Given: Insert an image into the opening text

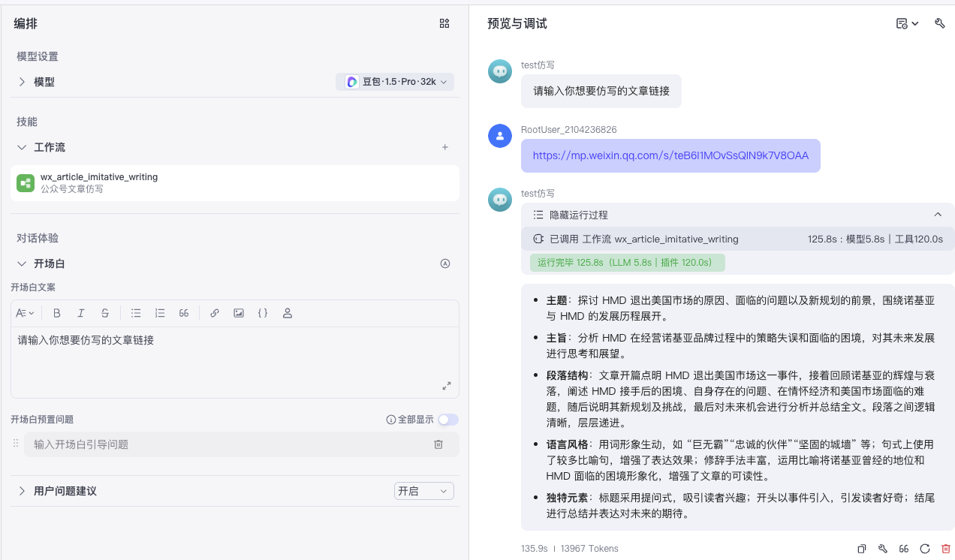Looking at the screenshot, I should tap(239, 313).
